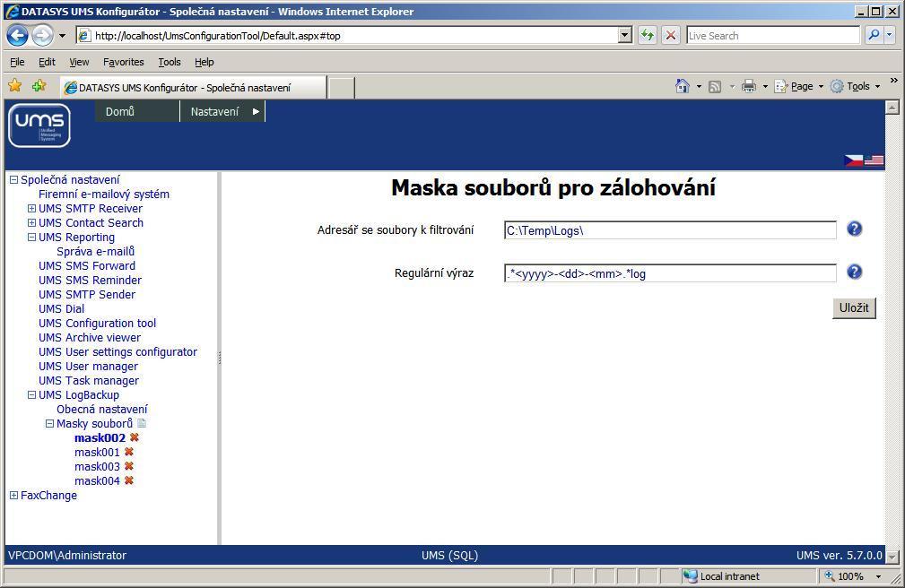The width and height of the screenshot is (905, 588).
Task: Open UMS Dial settings
Action: coord(61,308)
